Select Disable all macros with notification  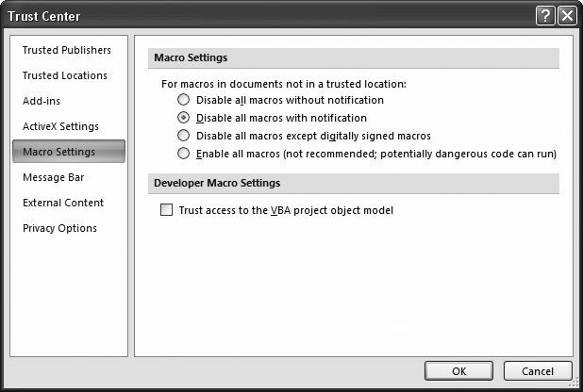pos(184,118)
